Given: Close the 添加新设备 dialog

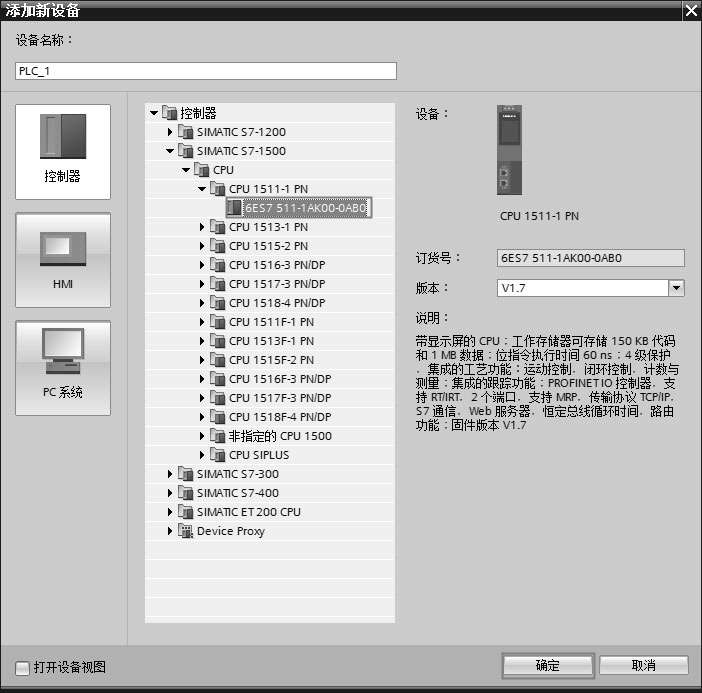Looking at the screenshot, I should [691, 10].
